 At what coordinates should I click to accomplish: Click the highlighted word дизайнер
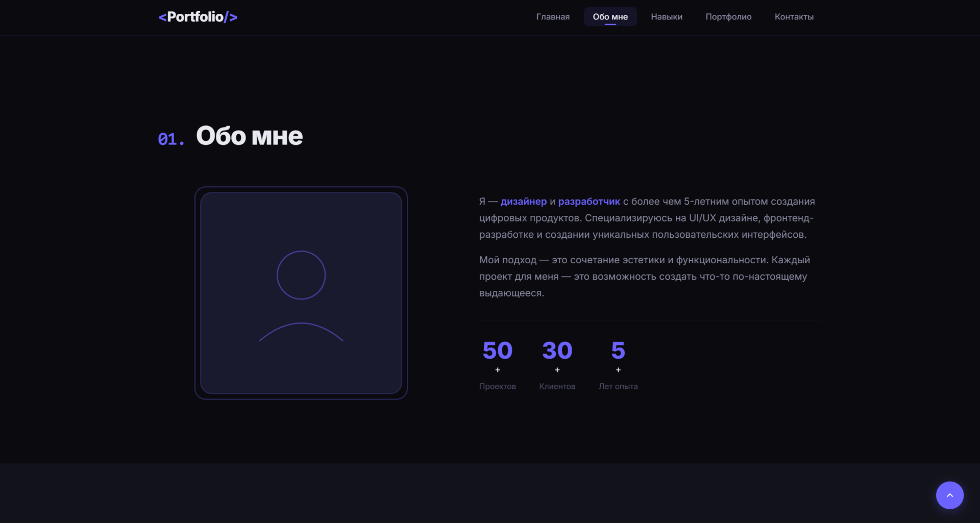[523, 202]
